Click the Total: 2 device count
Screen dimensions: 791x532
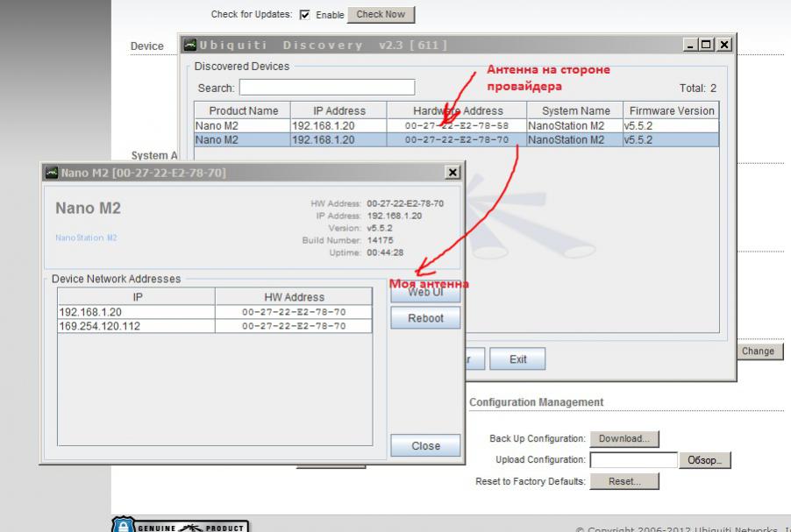tap(698, 89)
